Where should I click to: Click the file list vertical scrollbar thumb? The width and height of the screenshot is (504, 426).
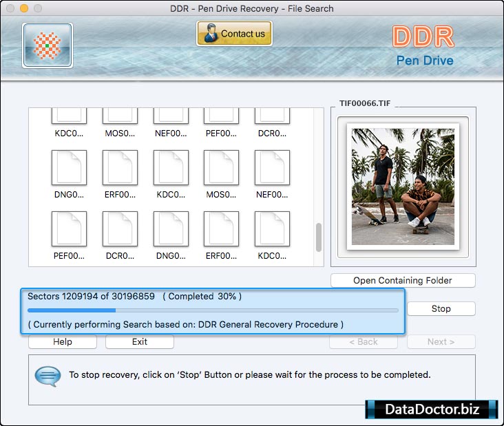tap(319, 237)
